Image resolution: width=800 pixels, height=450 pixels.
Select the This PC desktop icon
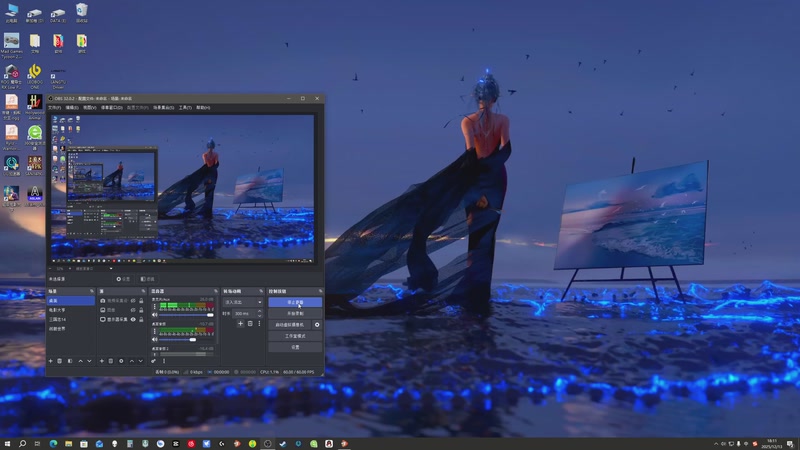pos(11,13)
